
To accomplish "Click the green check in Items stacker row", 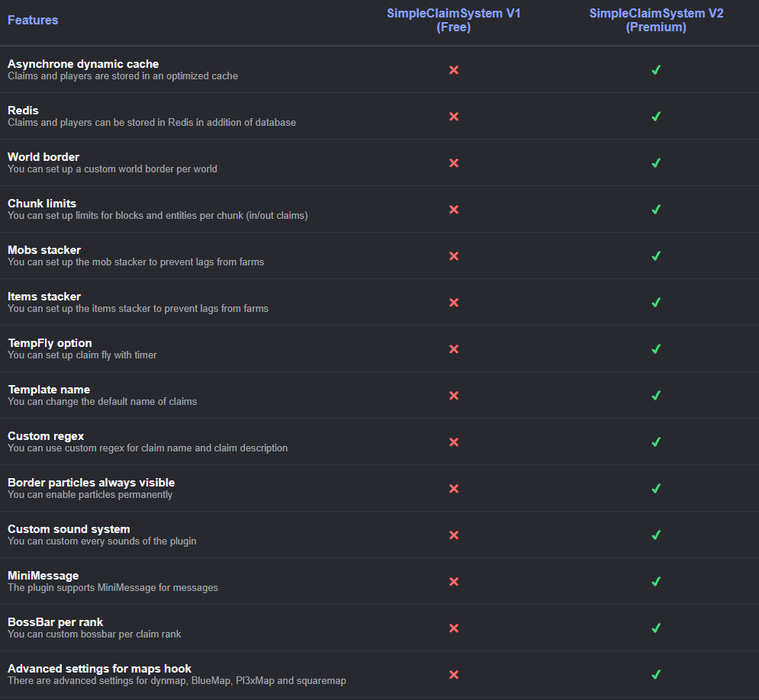I will click(656, 303).
